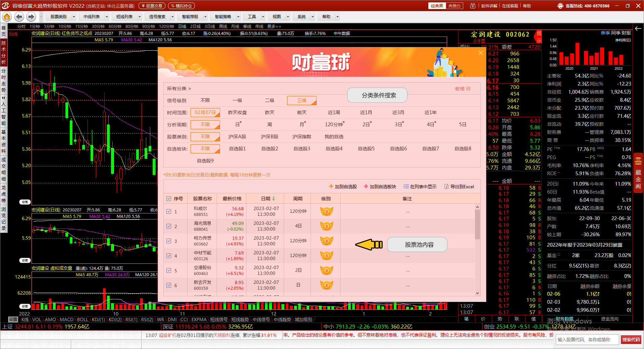Click the 股票交易 pill button

(152, 6)
